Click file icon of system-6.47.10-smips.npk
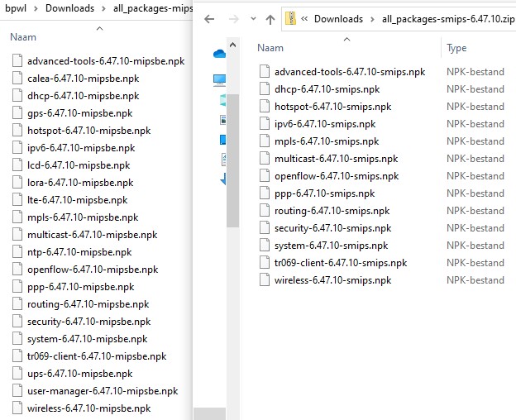516x420 pixels. [265, 245]
